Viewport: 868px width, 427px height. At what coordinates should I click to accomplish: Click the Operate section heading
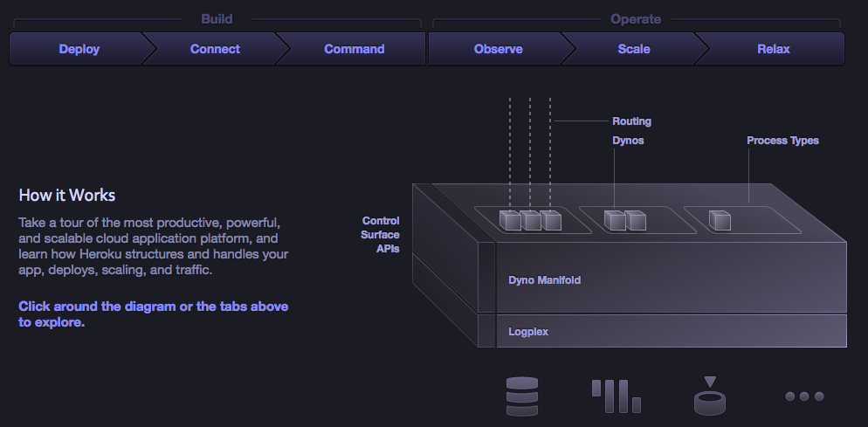click(x=636, y=19)
